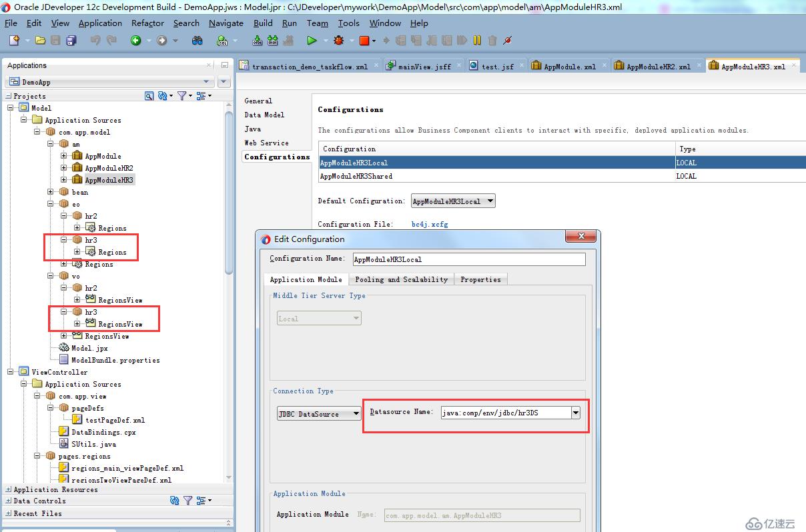Expand the Application Resources section
The image size is (806, 532).
(8, 489)
